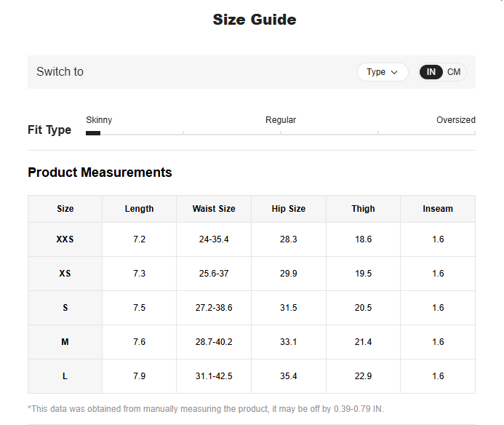Select the Hip Size column header

tap(289, 209)
